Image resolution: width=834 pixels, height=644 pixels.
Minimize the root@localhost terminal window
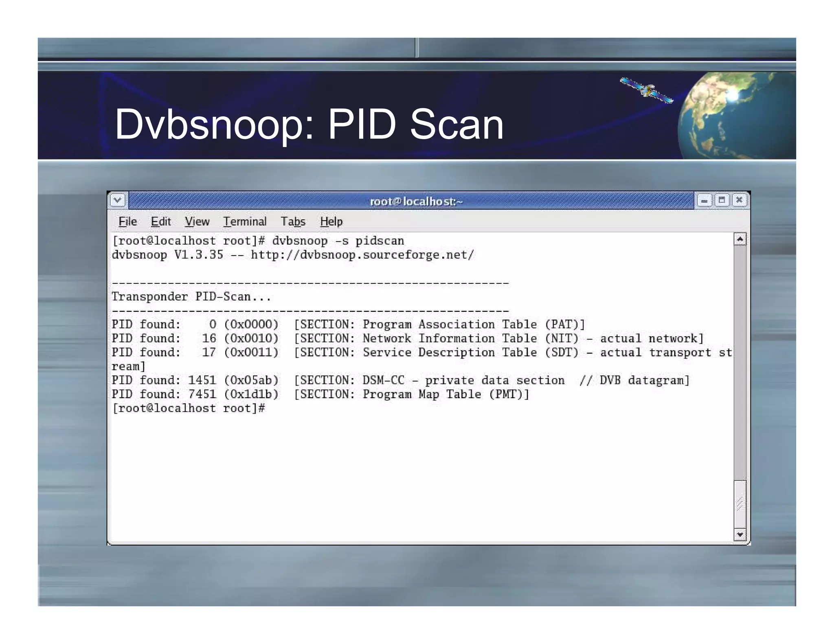point(704,200)
